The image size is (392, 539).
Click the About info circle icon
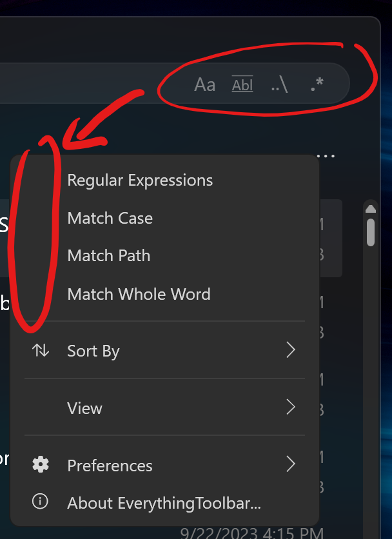[40, 503]
